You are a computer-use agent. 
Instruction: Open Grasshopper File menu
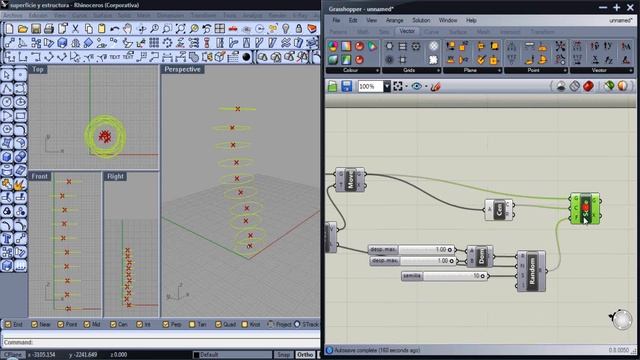coord(336,20)
